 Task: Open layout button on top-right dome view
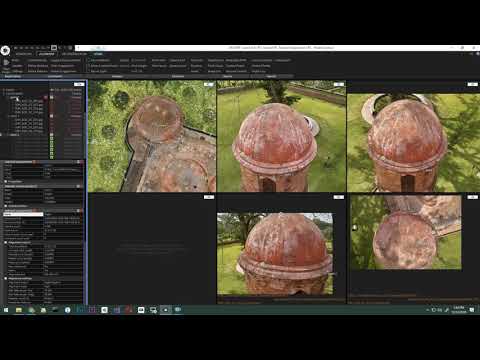tap(472, 84)
